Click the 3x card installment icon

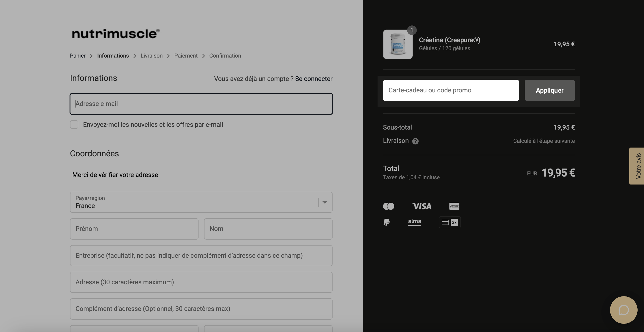click(x=450, y=222)
